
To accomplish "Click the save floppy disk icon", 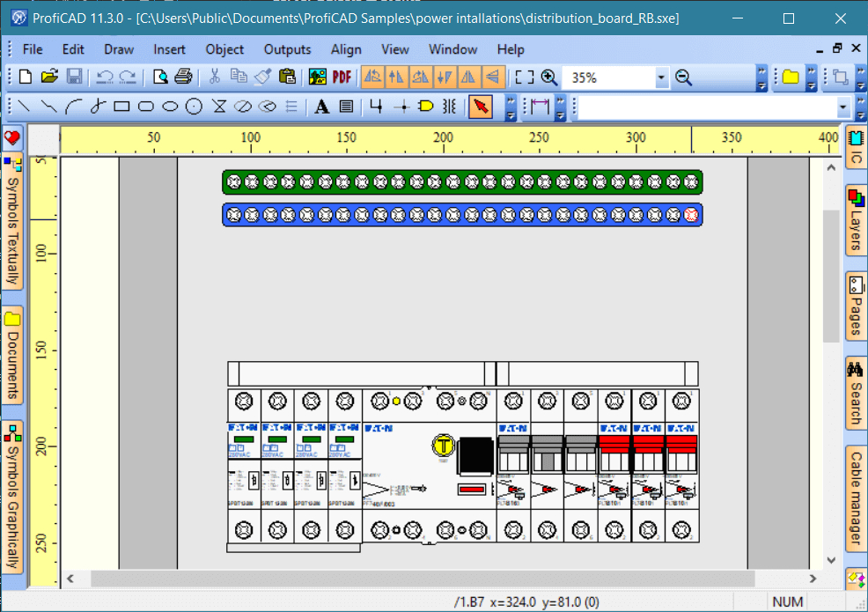I will pos(74,77).
